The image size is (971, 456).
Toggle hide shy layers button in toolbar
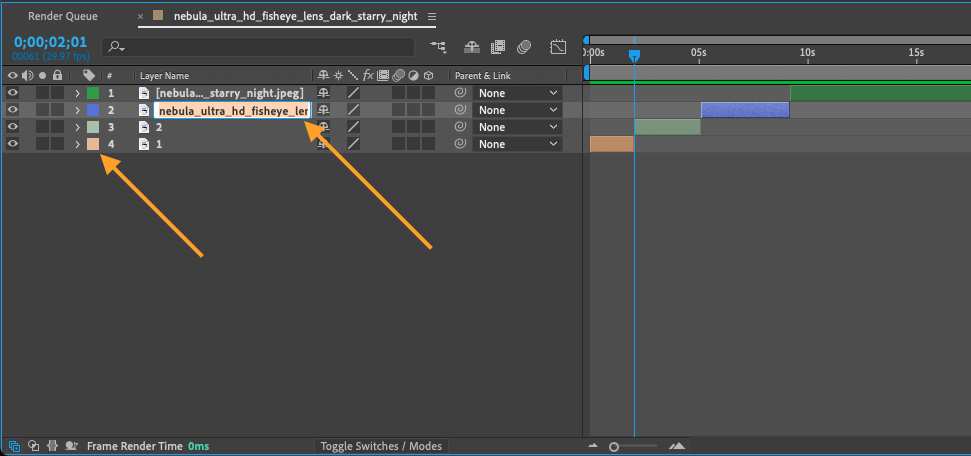tap(471, 46)
